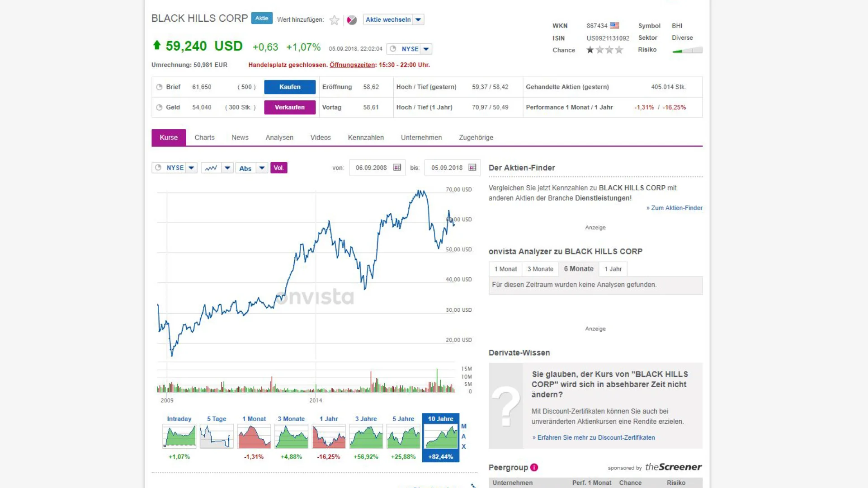Click the vertical MAX period button
868x488 pixels.
[464, 436]
